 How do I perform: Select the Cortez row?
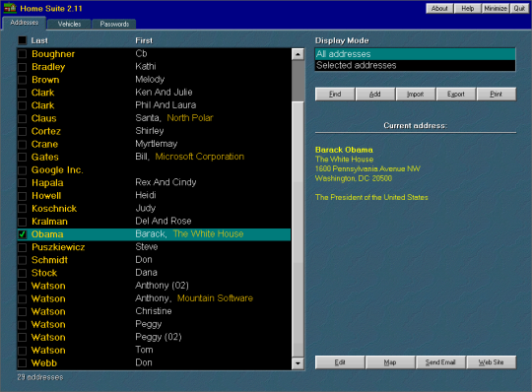(x=154, y=131)
